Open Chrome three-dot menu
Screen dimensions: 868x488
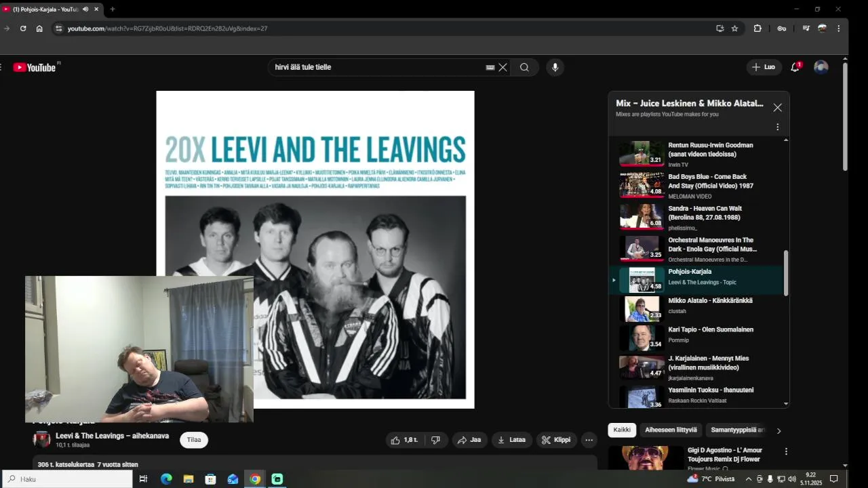838,28
